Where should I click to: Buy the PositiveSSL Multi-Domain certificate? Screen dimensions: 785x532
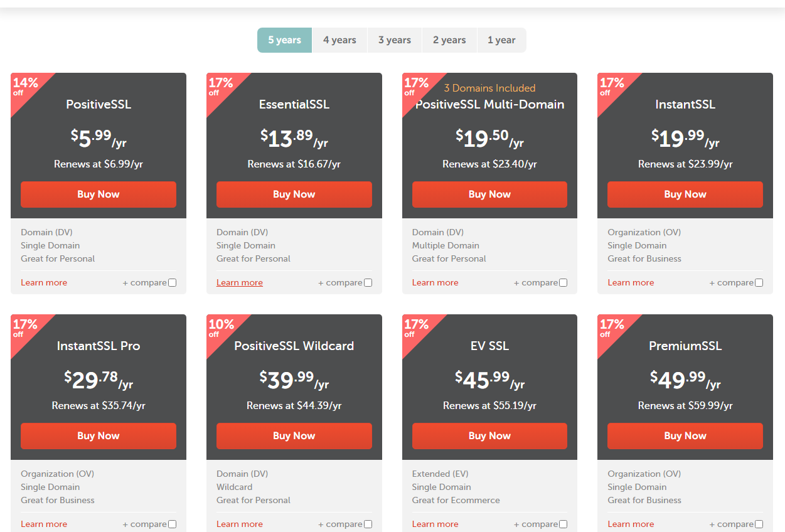pos(489,194)
